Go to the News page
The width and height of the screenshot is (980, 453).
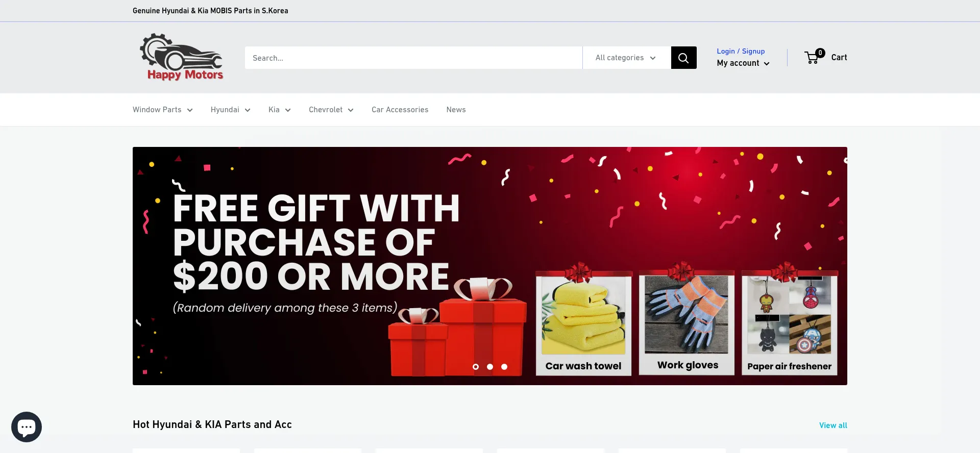[456, 110]
